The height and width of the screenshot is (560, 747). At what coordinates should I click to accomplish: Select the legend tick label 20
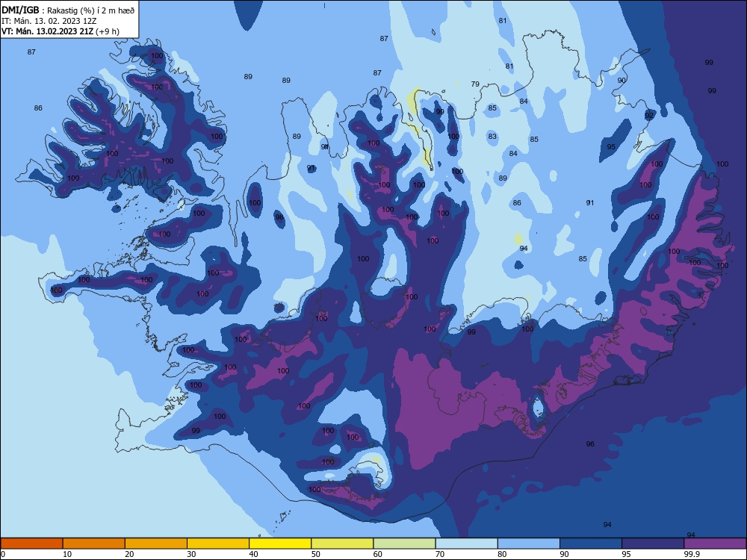pyautogui.click(x=129, y=554)
